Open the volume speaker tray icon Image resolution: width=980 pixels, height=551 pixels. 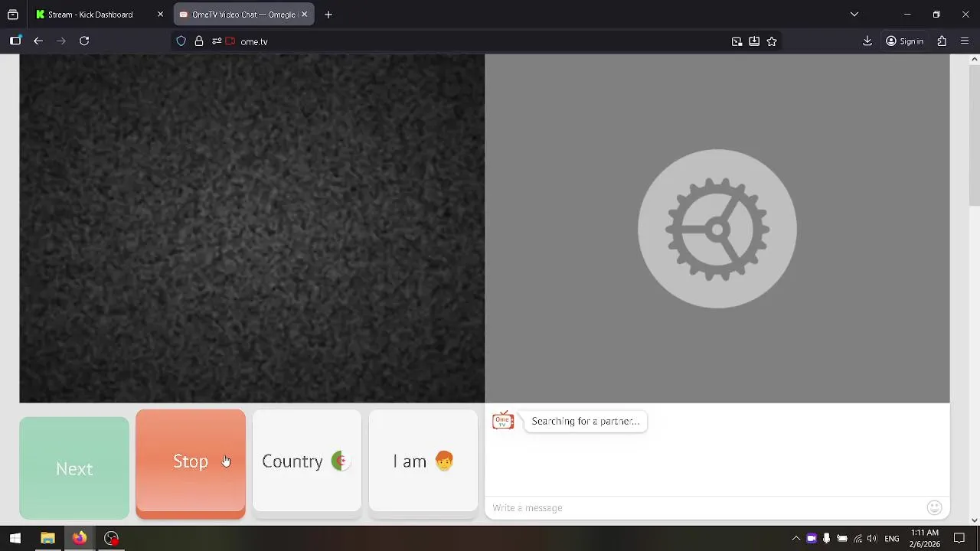[872, 539]
